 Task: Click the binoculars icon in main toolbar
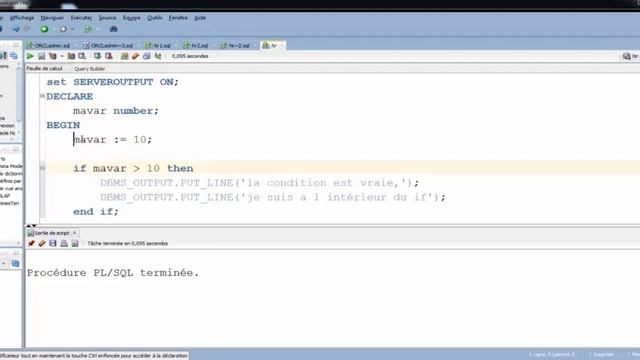113,29
